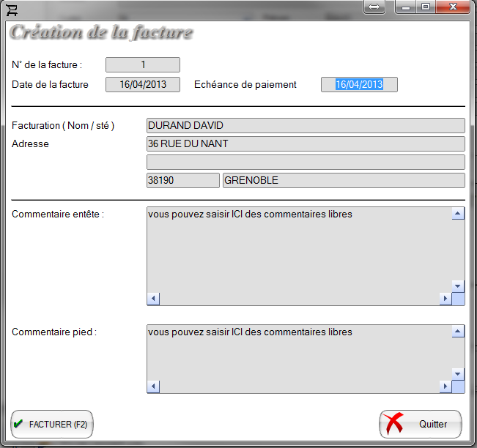Select the 36 RUE DU NANT address field
Image resolution: width=477 pixels, height=448 pixels.
click(x=306, y=143)
